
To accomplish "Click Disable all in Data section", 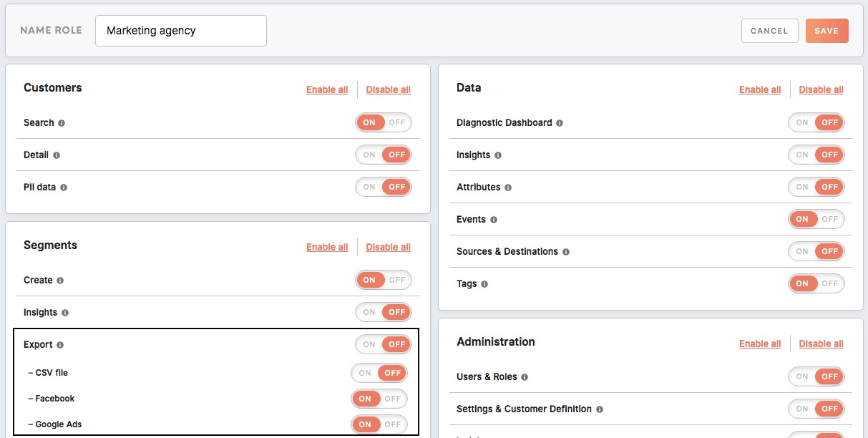I will pos(821,89).
